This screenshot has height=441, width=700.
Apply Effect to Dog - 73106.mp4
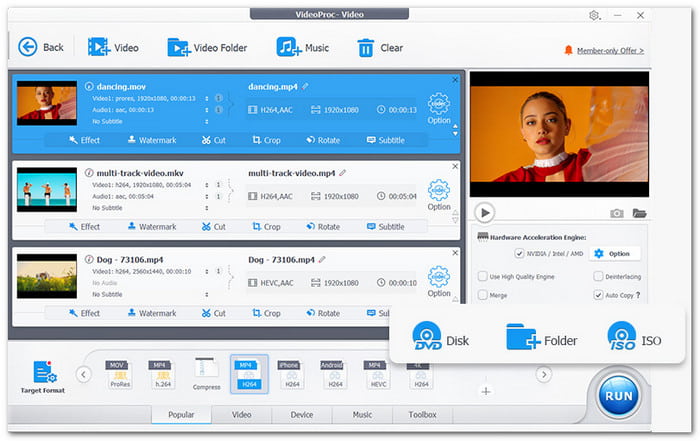click(x=84, y=313)
